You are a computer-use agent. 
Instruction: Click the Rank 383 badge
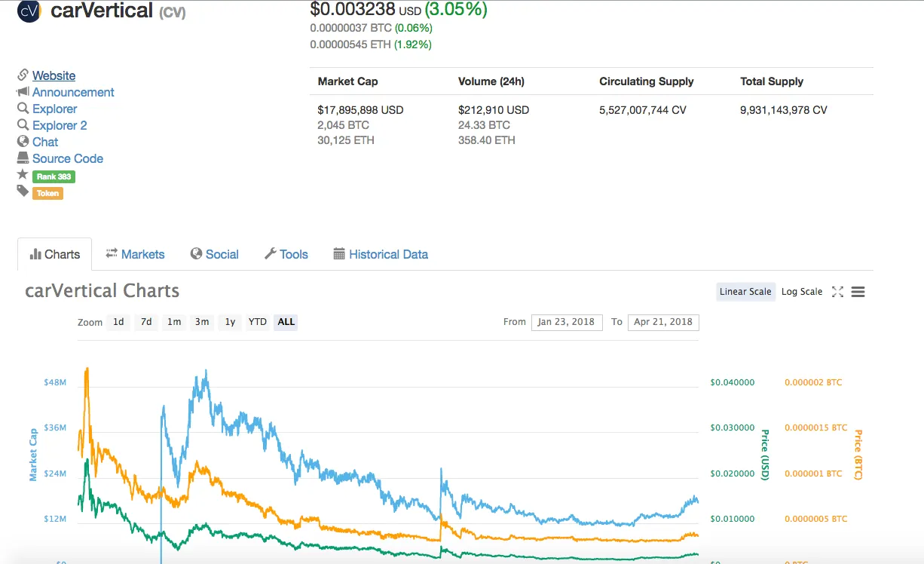54,176
